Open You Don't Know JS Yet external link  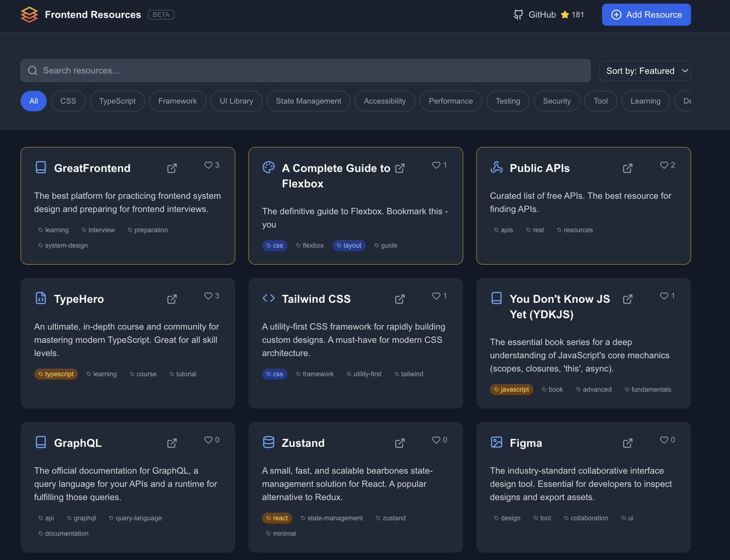point(628,299)
